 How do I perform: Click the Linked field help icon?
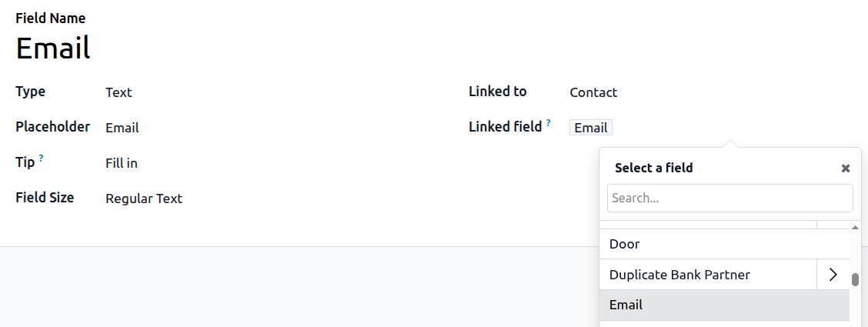pyautogui.click(x=549, y=122)
